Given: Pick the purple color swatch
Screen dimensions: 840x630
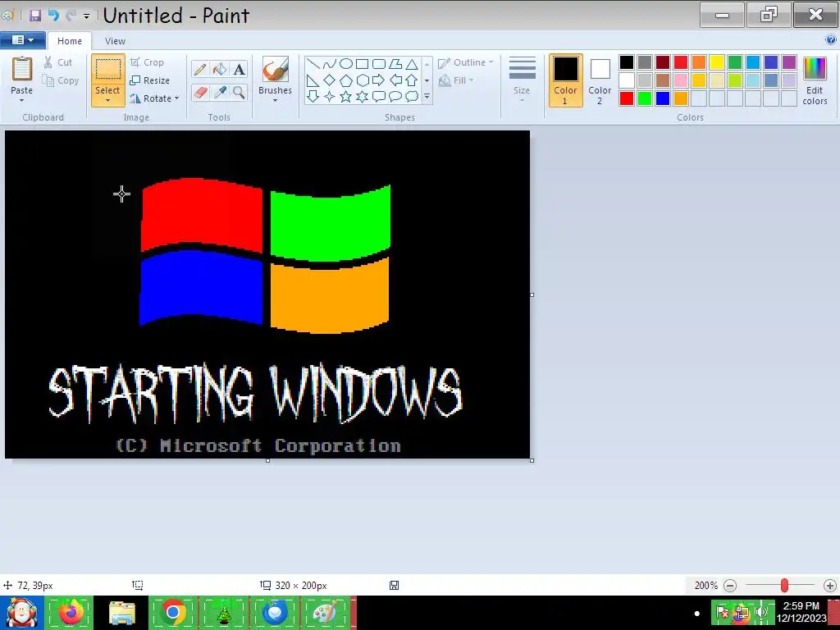Looking at the screenshot, I should [788, 62].
